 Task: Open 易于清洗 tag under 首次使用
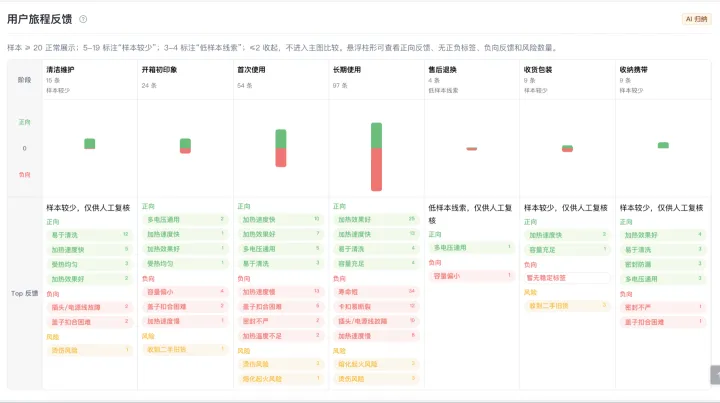coord(281,263)
